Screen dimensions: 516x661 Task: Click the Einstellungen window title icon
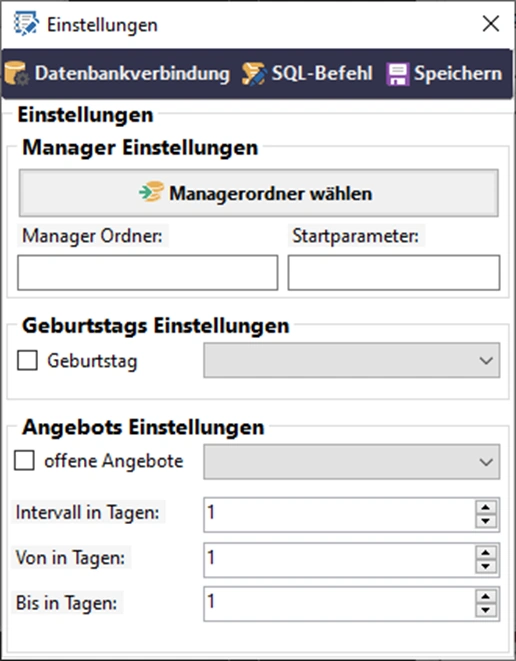point(26,24)
